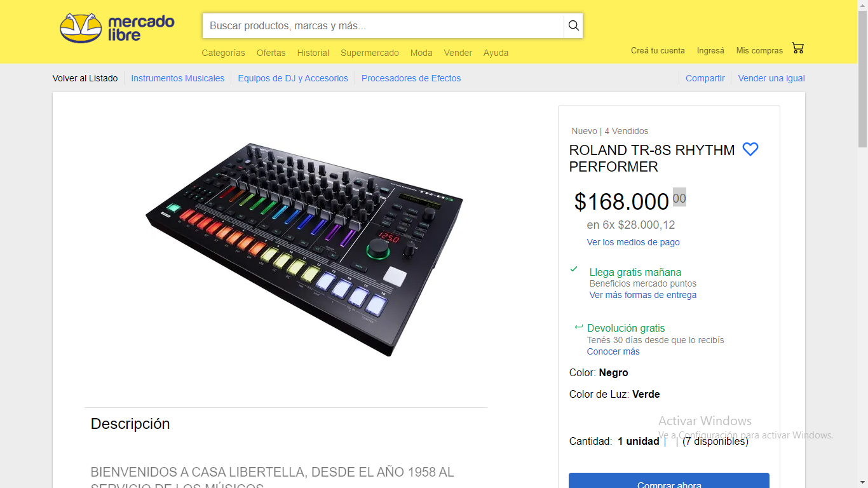Expand more delivery options via Ver más formas

[x=642, y=295]
